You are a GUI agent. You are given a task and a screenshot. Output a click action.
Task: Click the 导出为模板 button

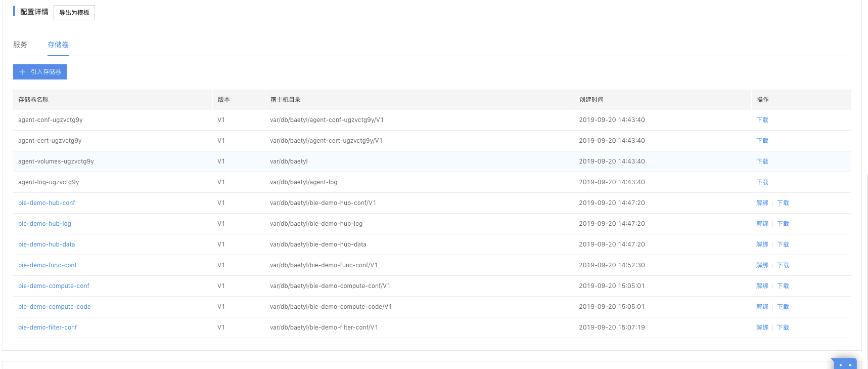(74, 13)
